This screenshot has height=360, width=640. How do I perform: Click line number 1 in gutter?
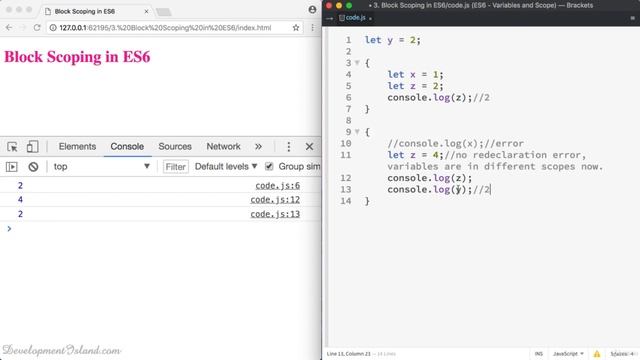[x=348, y=40]
